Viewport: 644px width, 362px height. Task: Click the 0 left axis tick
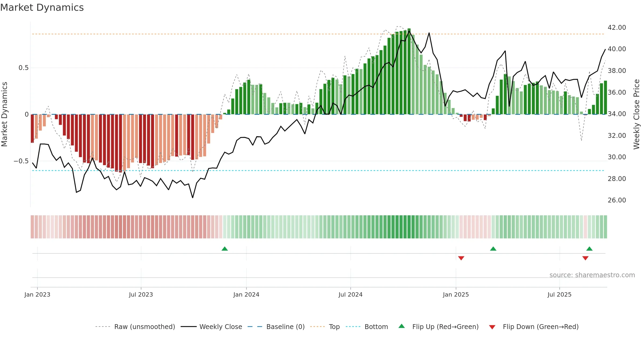pos(27,114)
